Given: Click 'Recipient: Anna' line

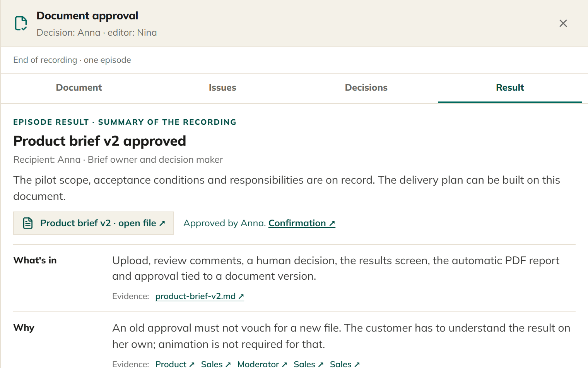Looking at the screenshot, I should [118, 160].
